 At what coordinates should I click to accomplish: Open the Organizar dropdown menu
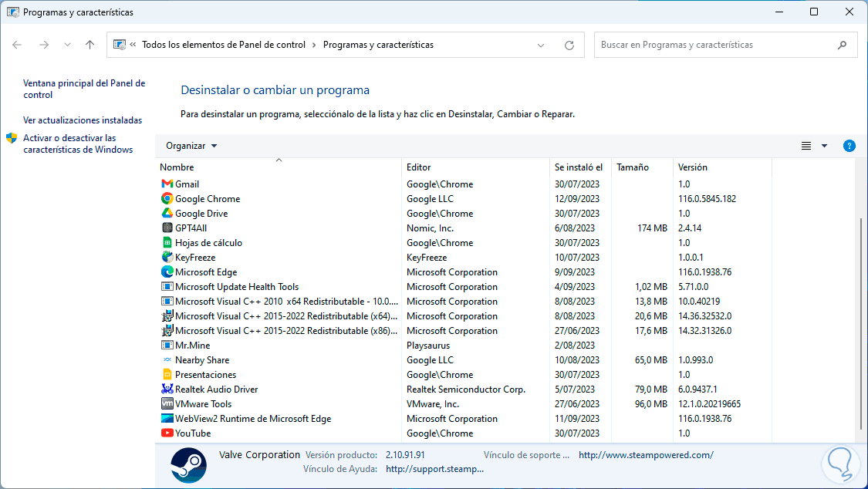pos(191,146)
